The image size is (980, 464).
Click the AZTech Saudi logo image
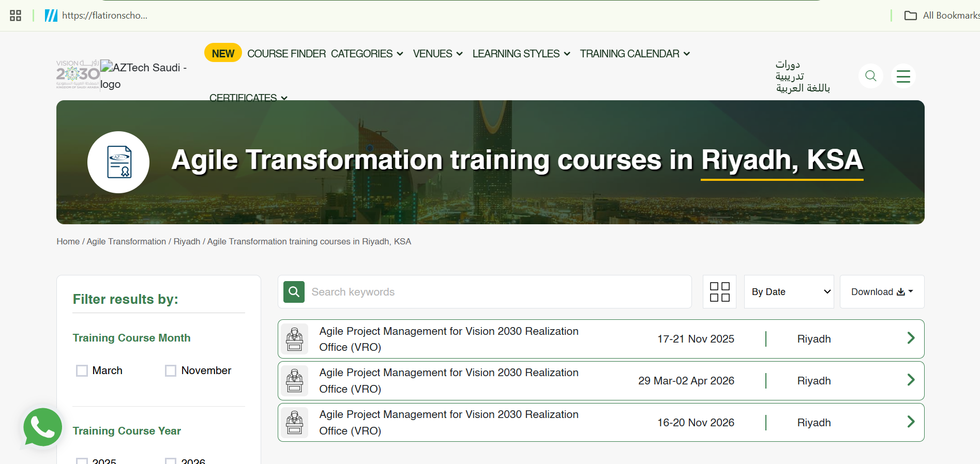coord(144,75)
